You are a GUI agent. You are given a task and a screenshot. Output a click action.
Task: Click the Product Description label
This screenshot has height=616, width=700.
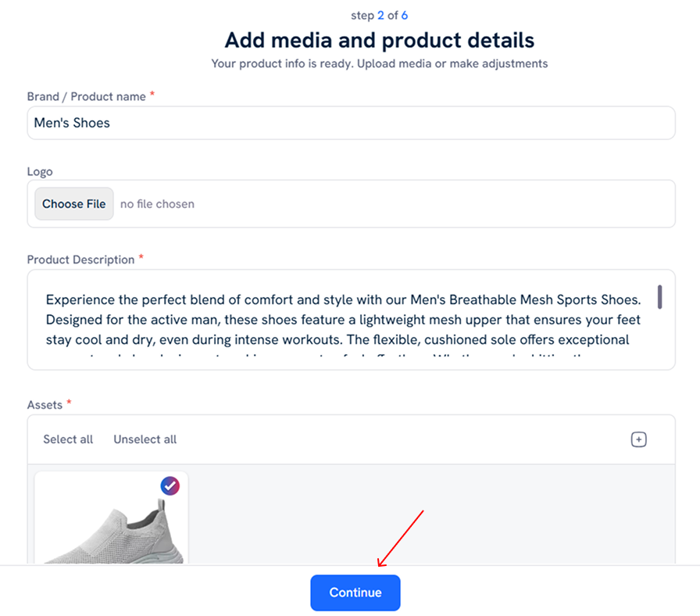click(80, 260)
